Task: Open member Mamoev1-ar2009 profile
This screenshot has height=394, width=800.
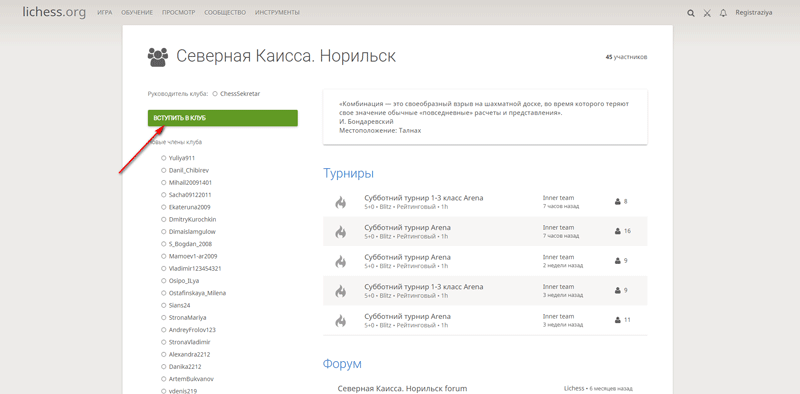Action: tap(193, 256)
